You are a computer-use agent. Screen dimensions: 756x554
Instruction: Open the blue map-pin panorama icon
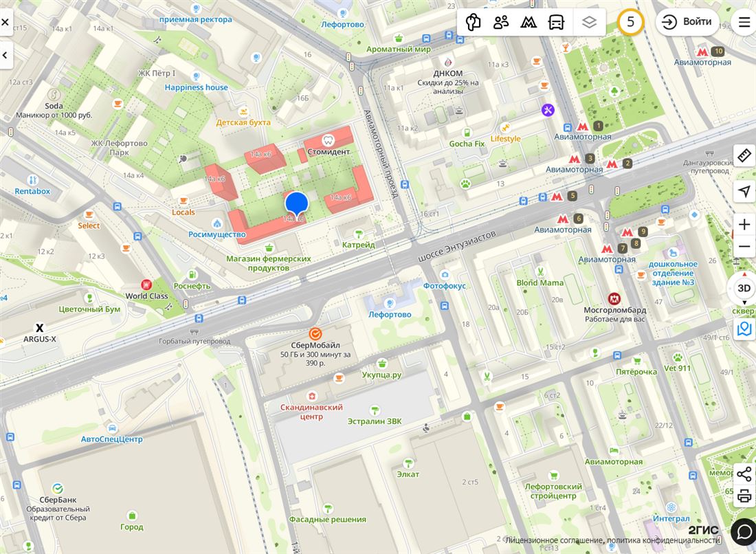tap(744, 329)
